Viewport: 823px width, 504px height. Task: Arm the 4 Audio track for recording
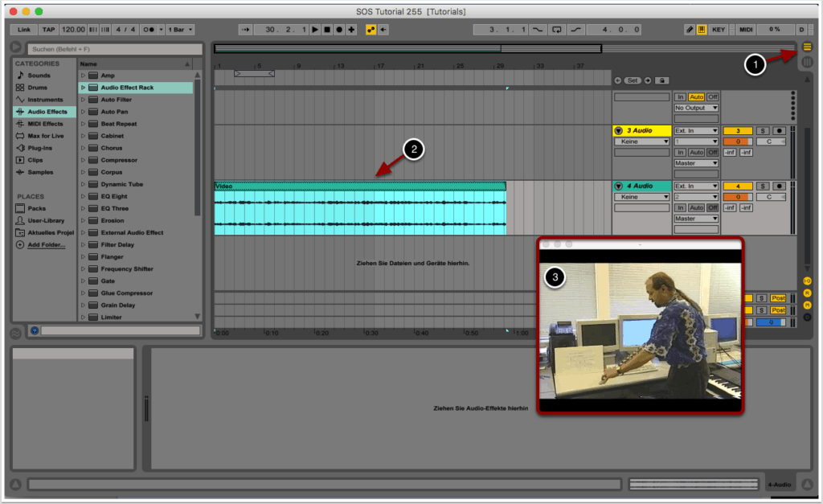coord(778,186)
